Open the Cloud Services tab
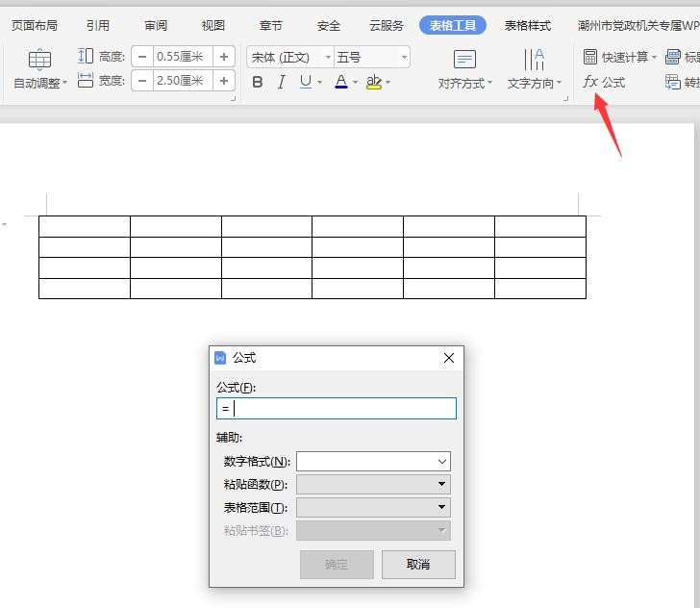This screenshot has width=700, height=608. (387, 26)
